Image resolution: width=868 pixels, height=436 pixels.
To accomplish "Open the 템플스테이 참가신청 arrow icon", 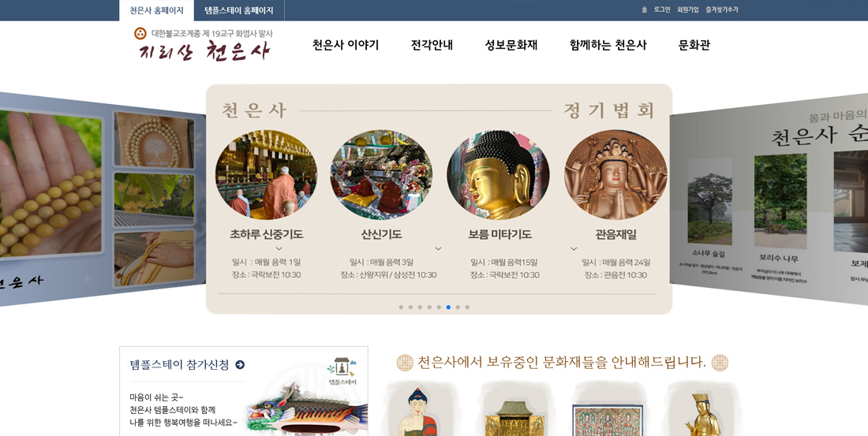I will point(240,364).
